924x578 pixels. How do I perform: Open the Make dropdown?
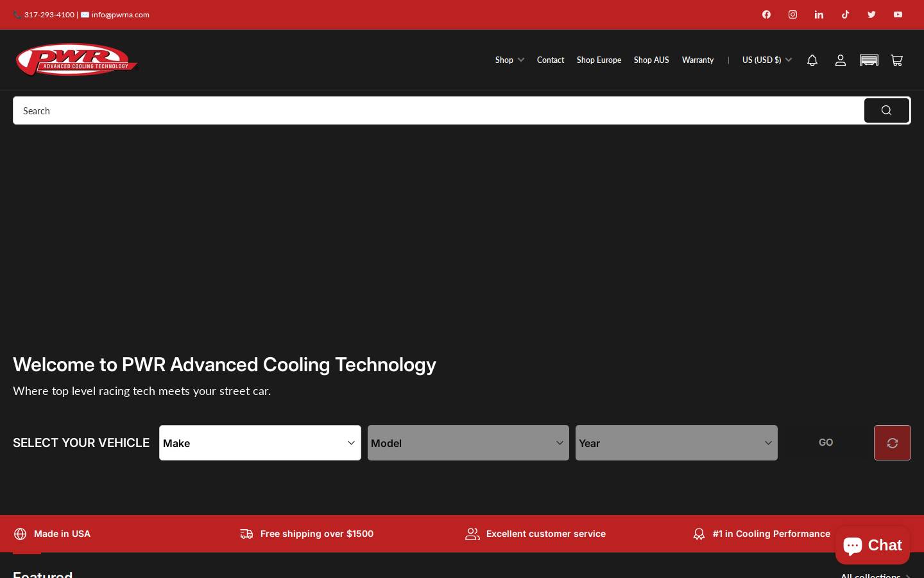point(260,442)
